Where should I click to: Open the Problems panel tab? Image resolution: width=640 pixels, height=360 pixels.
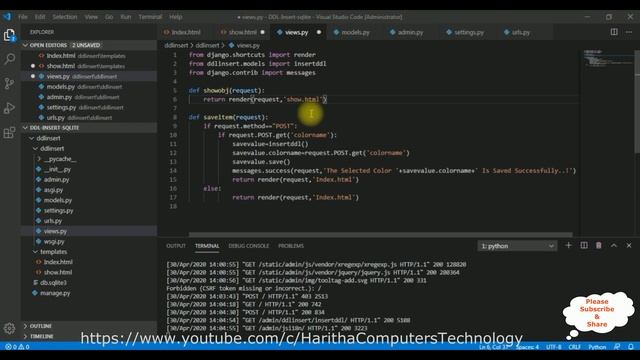coord(291,246)
